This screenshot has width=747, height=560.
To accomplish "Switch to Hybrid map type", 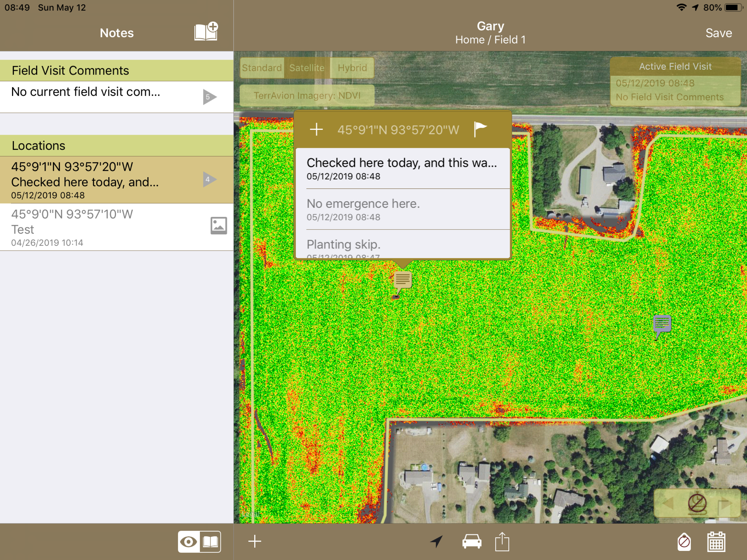I will tap(352, 68).
